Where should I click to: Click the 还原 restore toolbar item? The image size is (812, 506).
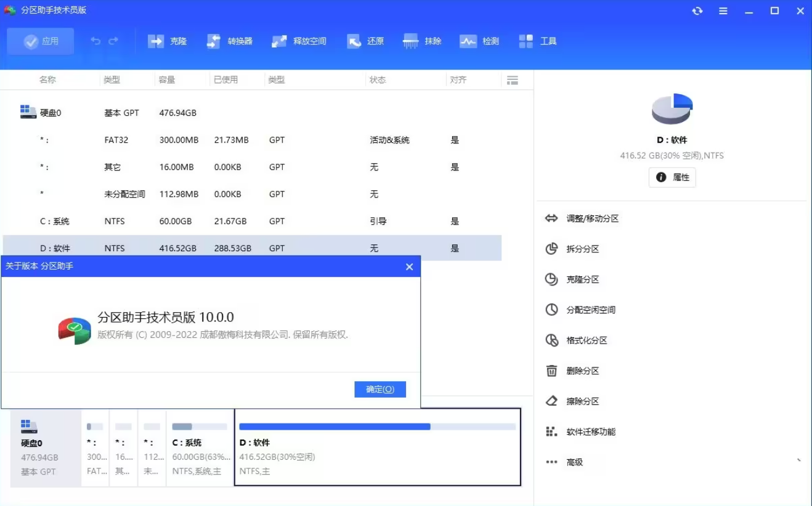pyautogui.click(x=365, y=41)
